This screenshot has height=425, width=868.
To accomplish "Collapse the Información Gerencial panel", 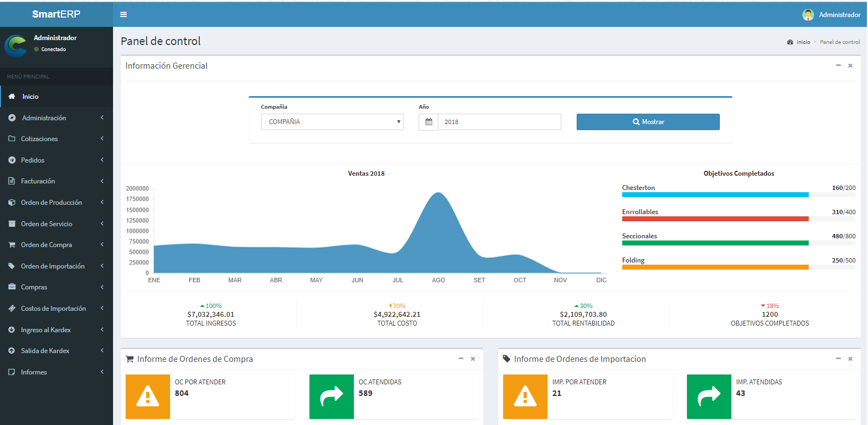I will (838, 65).
